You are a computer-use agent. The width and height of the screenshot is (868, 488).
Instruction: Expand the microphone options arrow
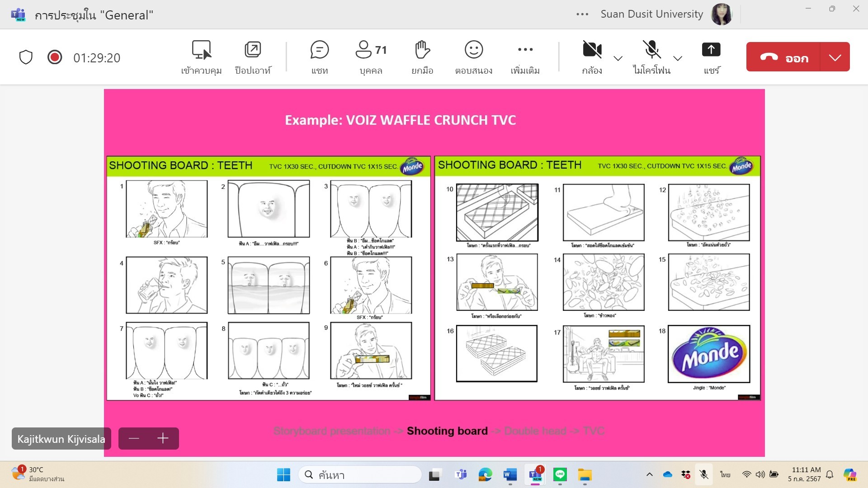[678, 58]
